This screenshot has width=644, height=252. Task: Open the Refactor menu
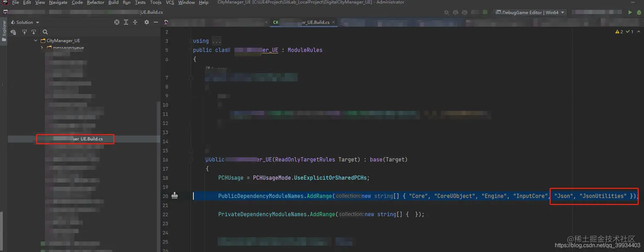tap(95, 3)
